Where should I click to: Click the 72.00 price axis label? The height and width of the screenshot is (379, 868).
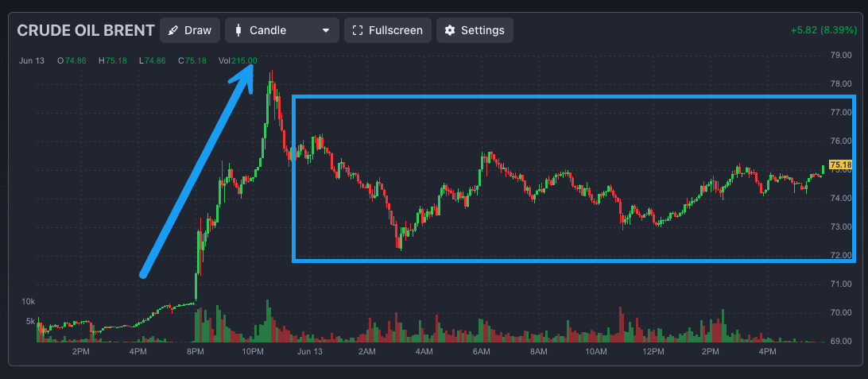tap(840, 256)
